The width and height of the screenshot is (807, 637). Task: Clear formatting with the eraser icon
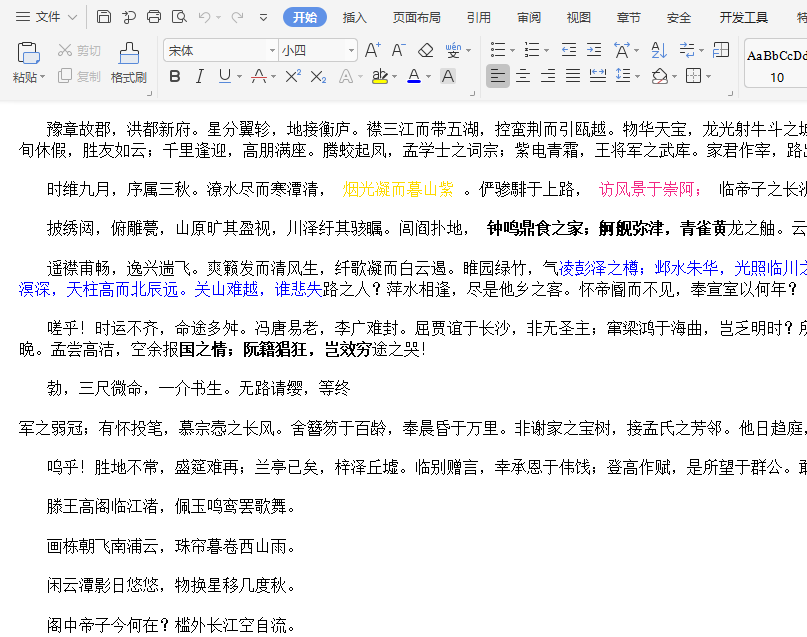click(x=425, y=49)
